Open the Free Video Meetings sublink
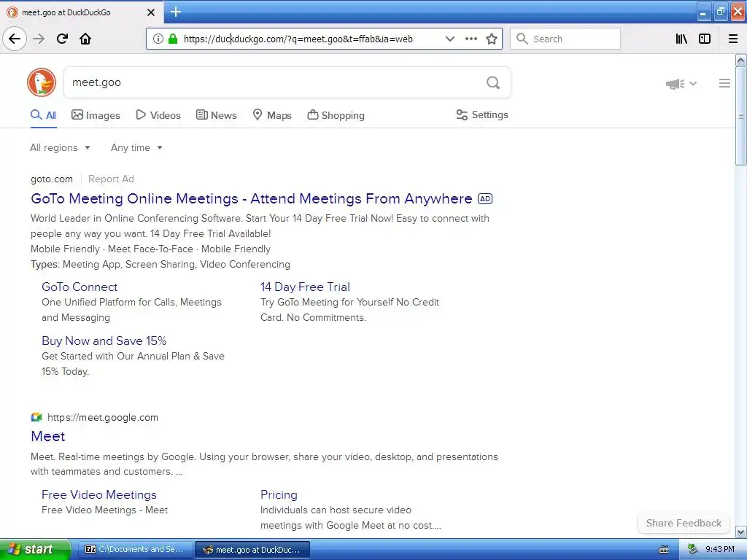747x560 pixels. (x=99, y=495)
